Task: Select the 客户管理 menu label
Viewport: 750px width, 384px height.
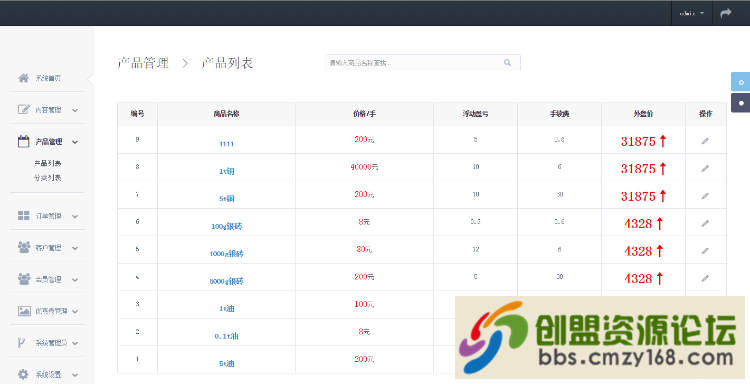Action: 48,247
